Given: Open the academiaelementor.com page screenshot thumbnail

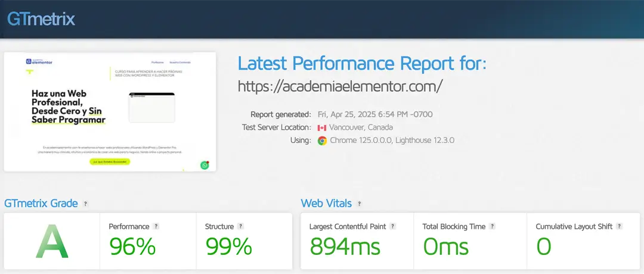Looking at the screenshot, I should (110, 111).
